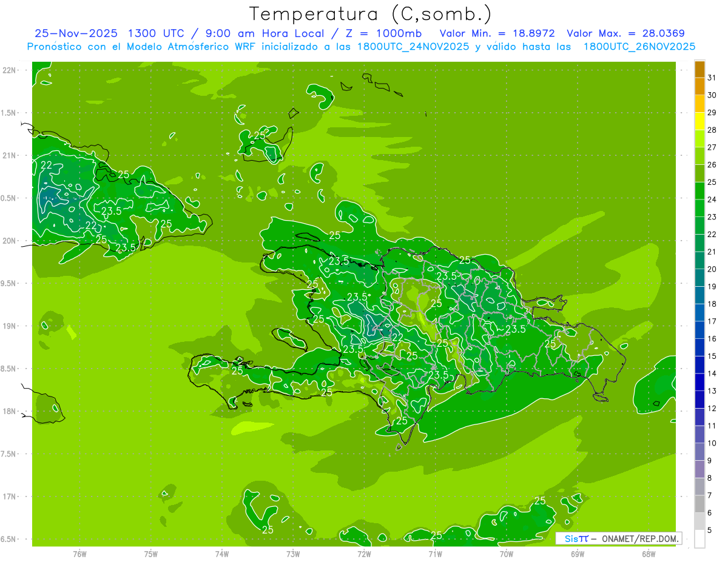
Task: Click the '22N' latitude axis label
Action: pyautogui.click(x=10, y=70)
